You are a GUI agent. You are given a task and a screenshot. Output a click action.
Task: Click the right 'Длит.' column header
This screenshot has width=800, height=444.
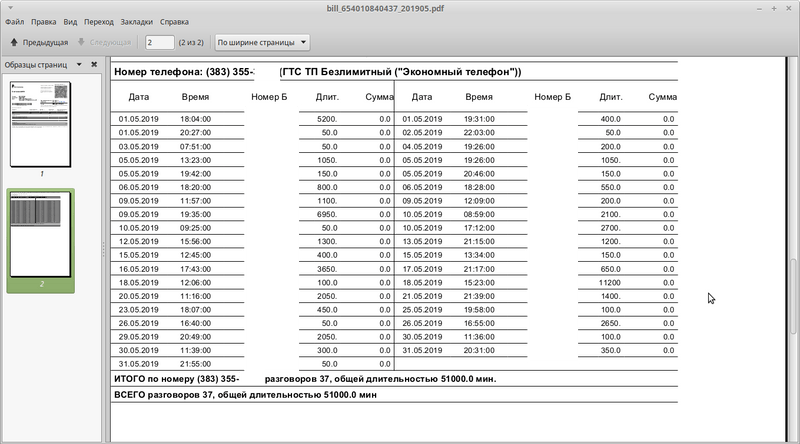(611, 97)
